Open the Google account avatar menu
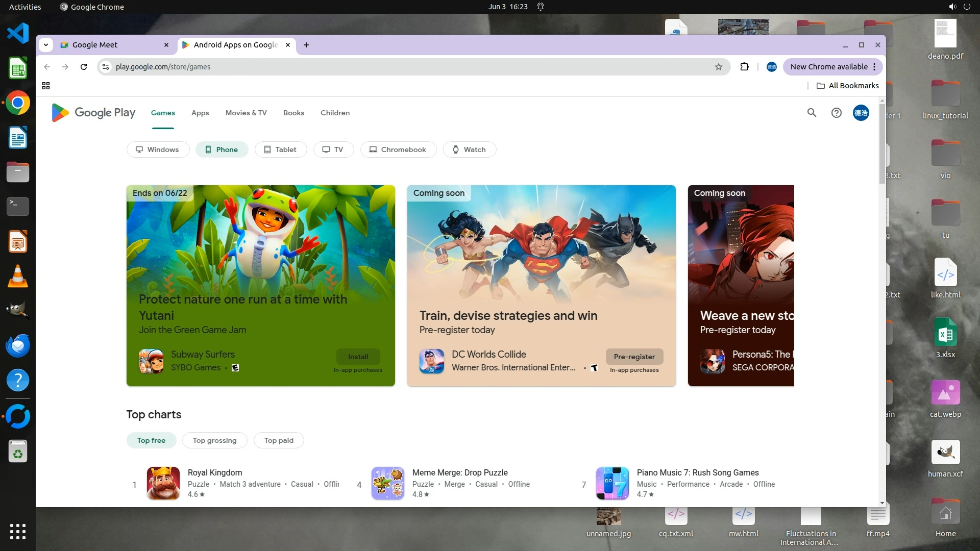Viewport: 980px width, 551px height. [x=861, y=113]
